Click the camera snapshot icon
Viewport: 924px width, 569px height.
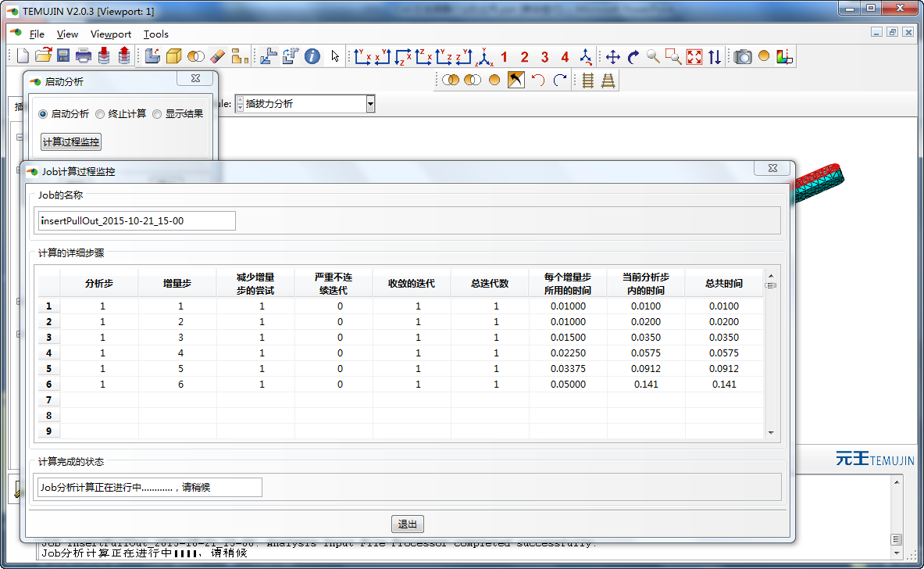[743, 56]
